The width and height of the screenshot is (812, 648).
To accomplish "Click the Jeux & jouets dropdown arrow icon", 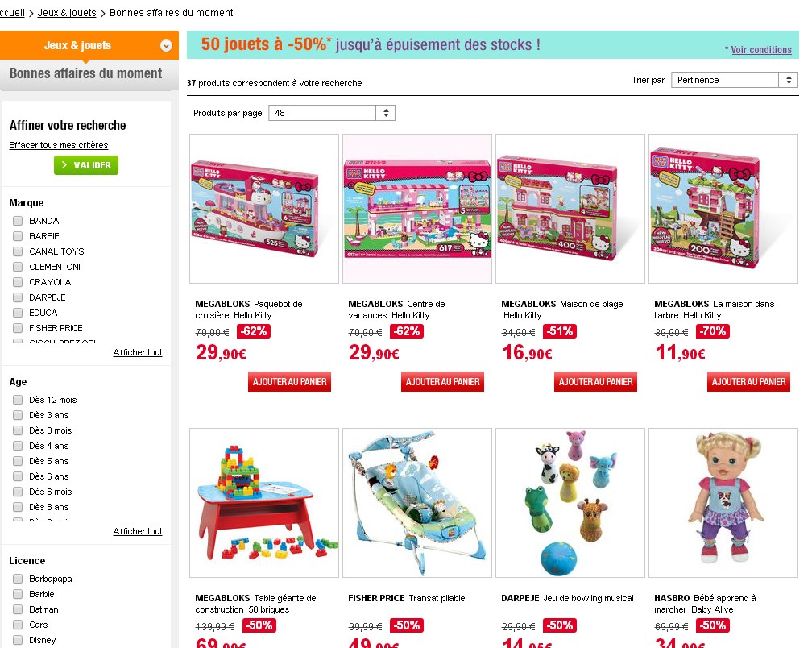I will coord(166,46).
